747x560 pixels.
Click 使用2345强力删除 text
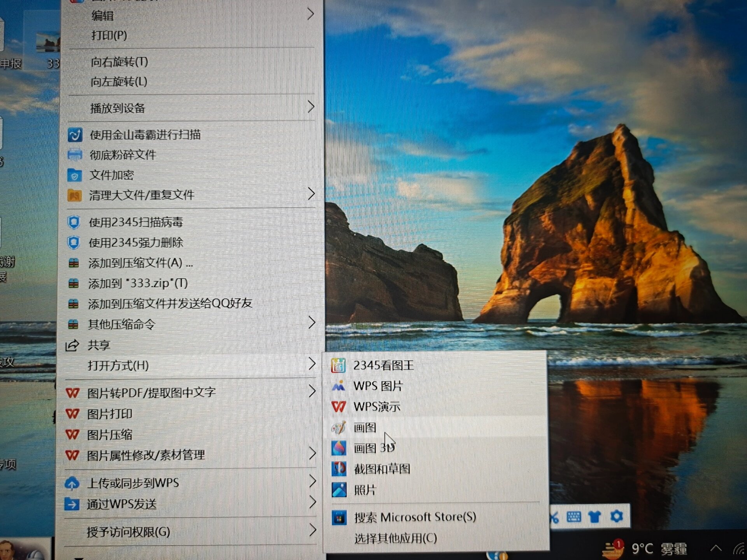(136, 243)
